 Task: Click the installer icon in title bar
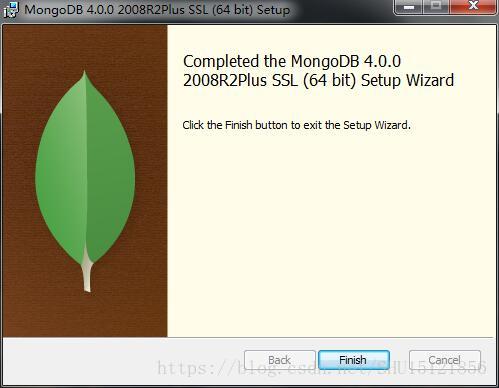(x=11, y=9)
